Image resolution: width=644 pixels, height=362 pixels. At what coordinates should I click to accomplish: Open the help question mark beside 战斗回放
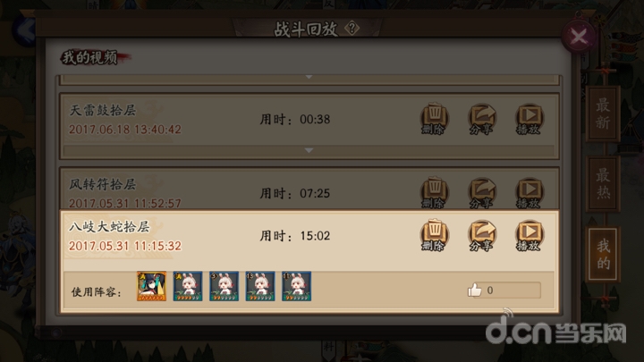(x=352, y=29)
